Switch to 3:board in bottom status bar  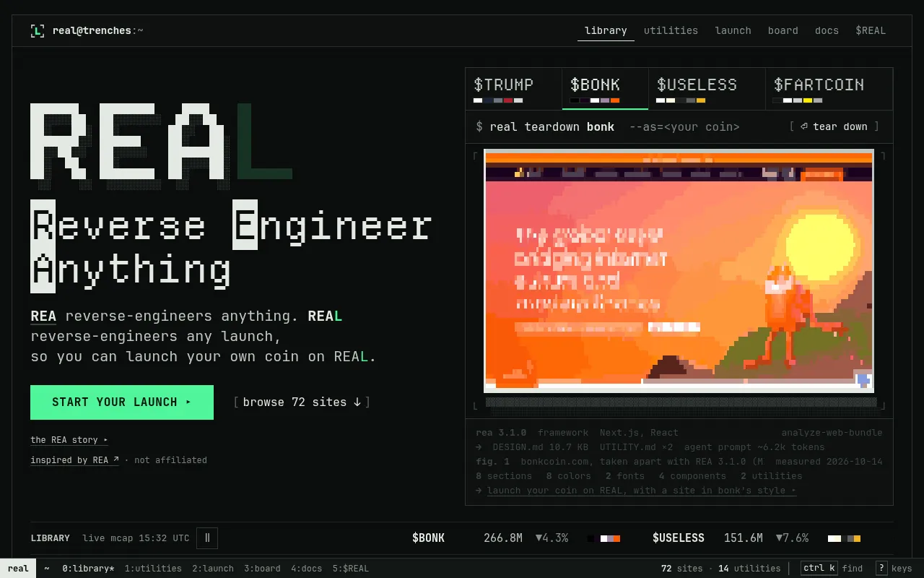[262, 569]
